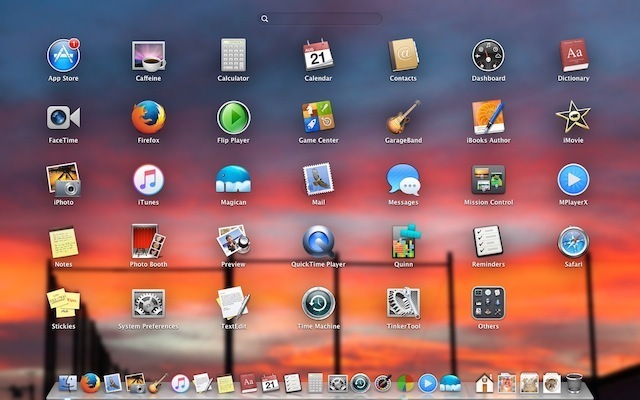The width and height of the screenshot is (640, 400).
Task: Open GarageBand in the Launchpad grid
Action: [403, 117]
